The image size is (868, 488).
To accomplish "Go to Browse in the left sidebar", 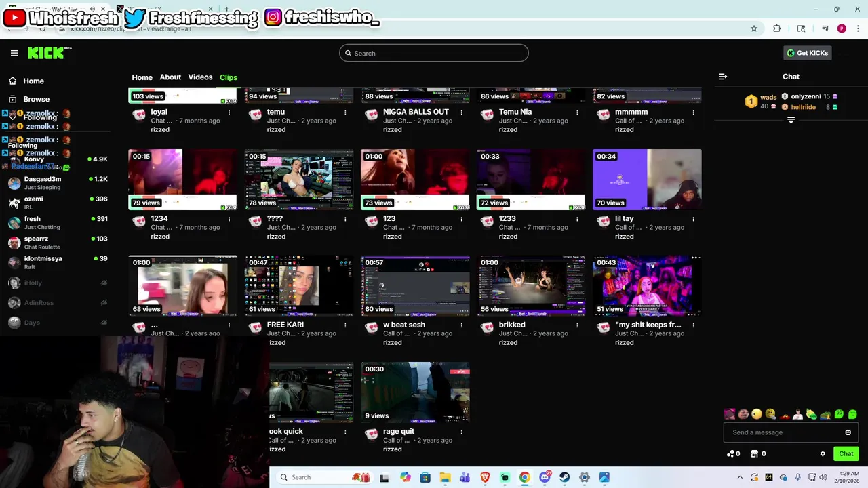I will tap(36, 99).
